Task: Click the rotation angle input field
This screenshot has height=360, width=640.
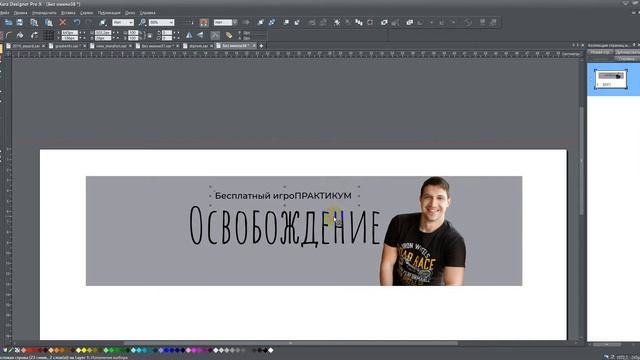Action: pos(167,33)
